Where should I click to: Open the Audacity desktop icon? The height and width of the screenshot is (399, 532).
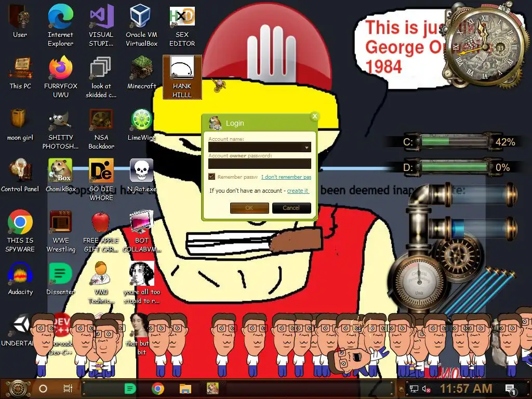(20, 279)
